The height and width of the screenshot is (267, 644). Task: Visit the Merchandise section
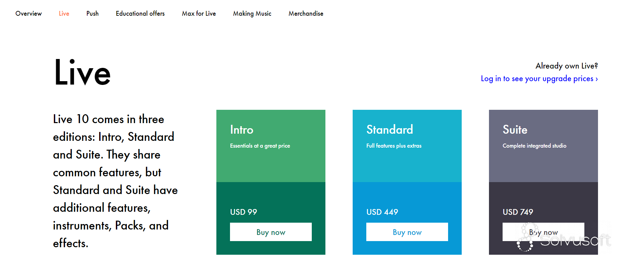tap(306, 14)
